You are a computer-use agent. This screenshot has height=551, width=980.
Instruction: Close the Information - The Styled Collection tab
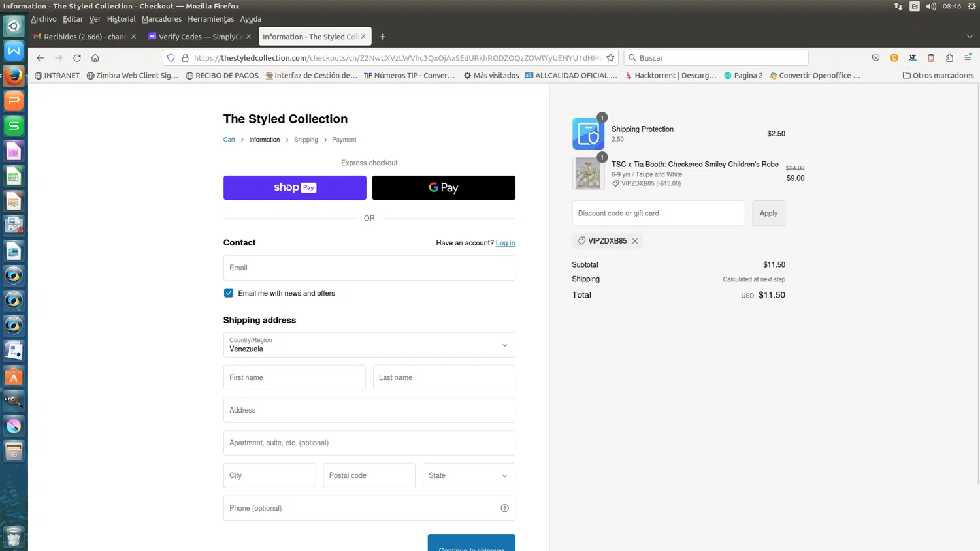pyautogui.click(x=363, y=37)
